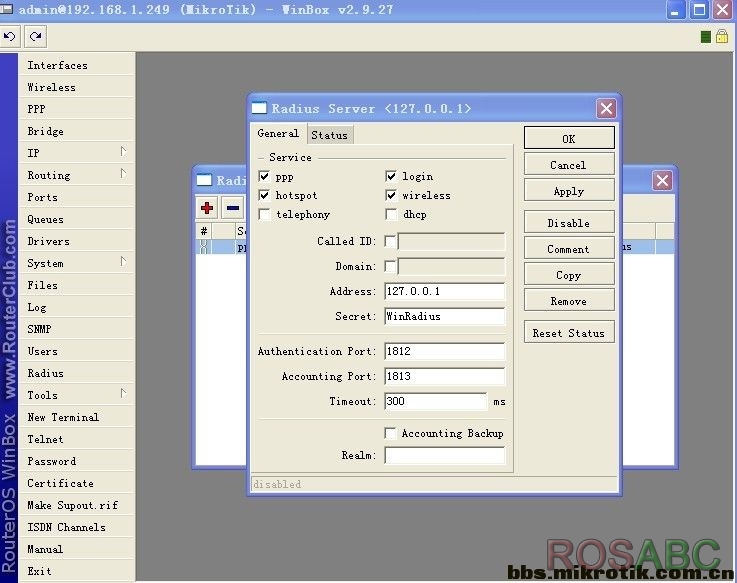Expand the Tools submenu arrow
Screen dimensions: 737x583
[123, 393]
